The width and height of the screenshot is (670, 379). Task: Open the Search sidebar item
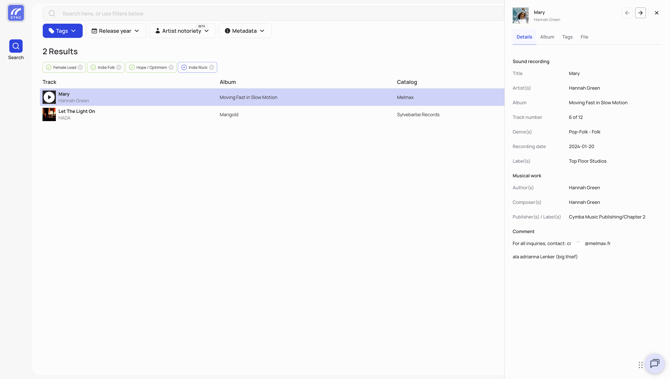click(16, 49)
